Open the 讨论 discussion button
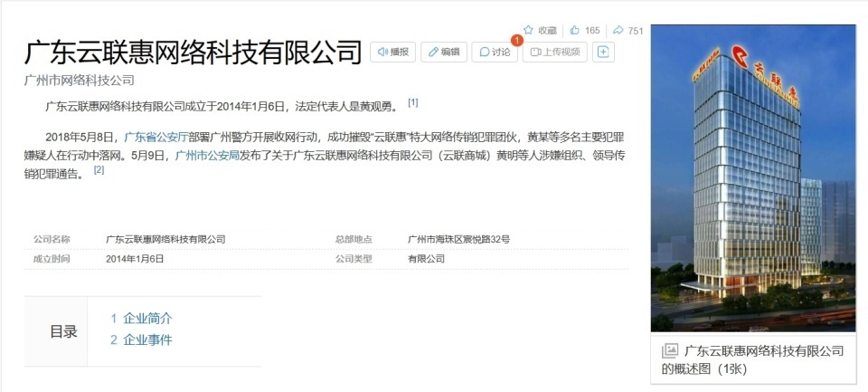This screenshot has height=392, width=868. click(495, 52)
